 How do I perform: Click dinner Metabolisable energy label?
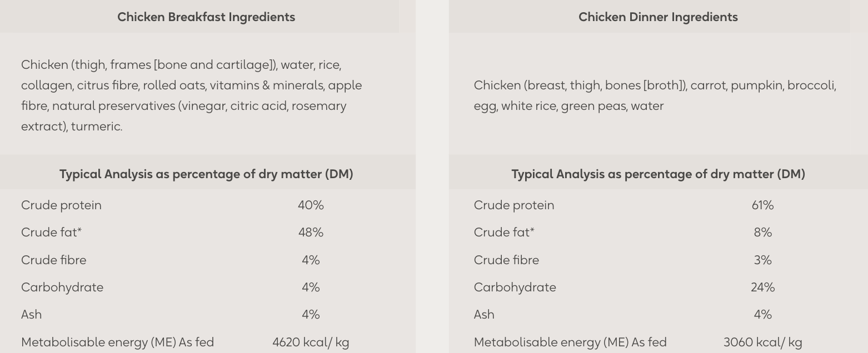click(x=570, y=342)
